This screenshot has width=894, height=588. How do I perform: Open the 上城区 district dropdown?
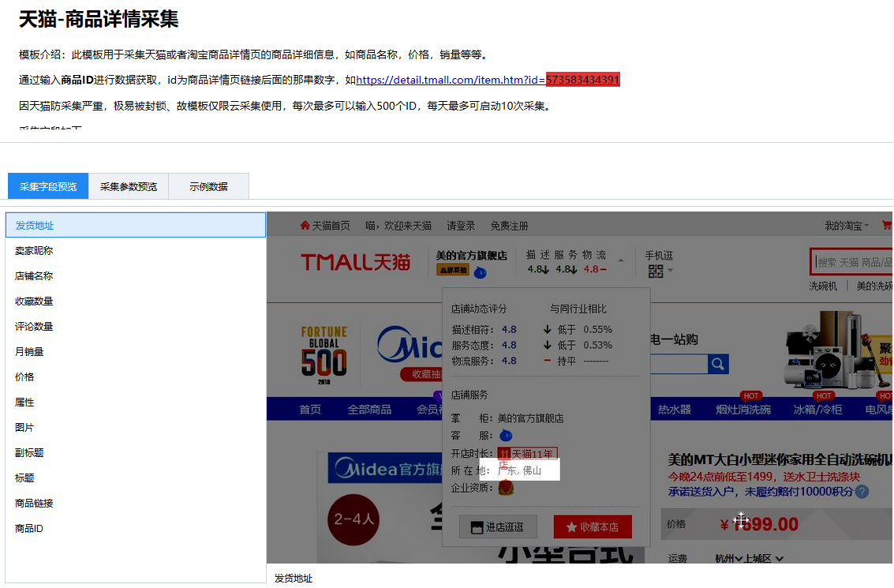(764, 558)
